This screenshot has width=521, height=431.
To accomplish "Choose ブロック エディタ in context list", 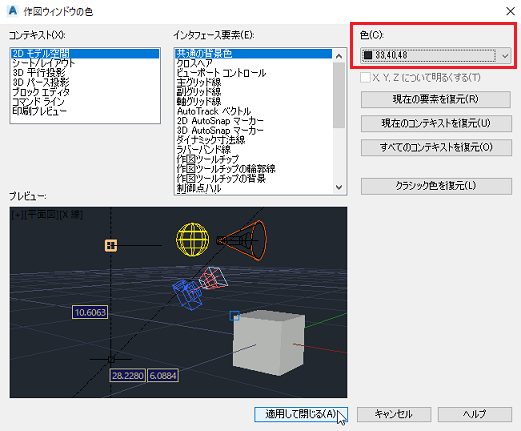I will coord(41,92).
